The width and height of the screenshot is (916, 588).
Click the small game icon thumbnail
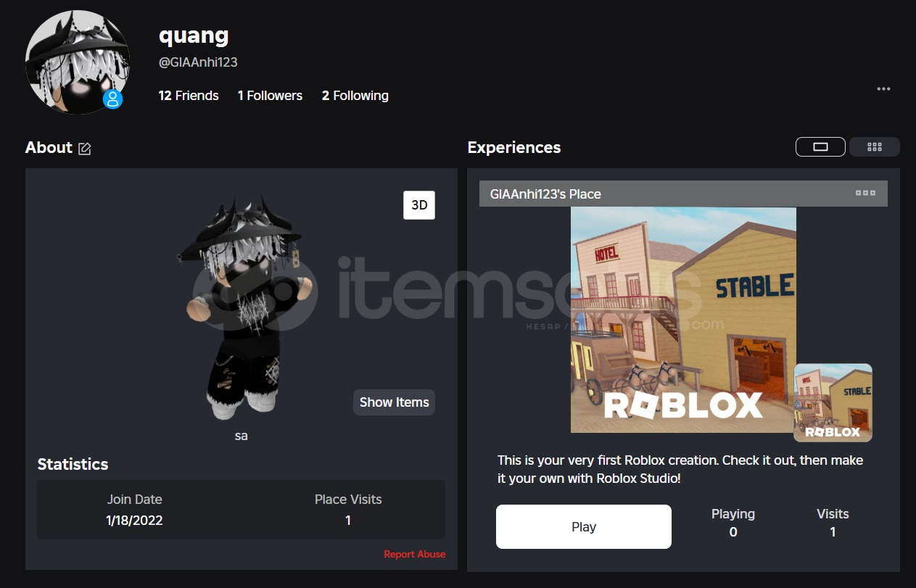tap(833, 402)
